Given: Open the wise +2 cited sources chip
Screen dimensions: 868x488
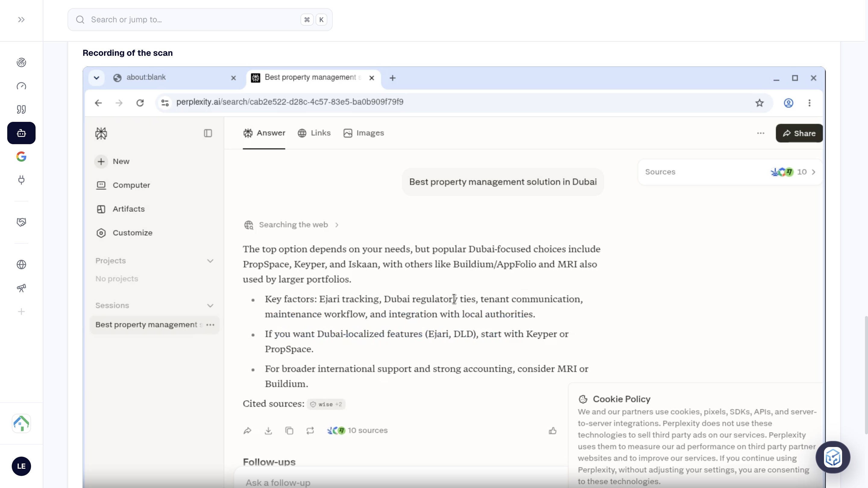Looking at the screenshot, I should point(326,404).
